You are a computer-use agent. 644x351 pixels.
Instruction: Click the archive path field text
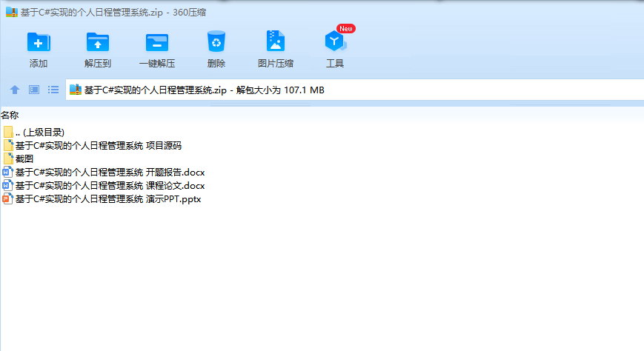tap(205, 90)
